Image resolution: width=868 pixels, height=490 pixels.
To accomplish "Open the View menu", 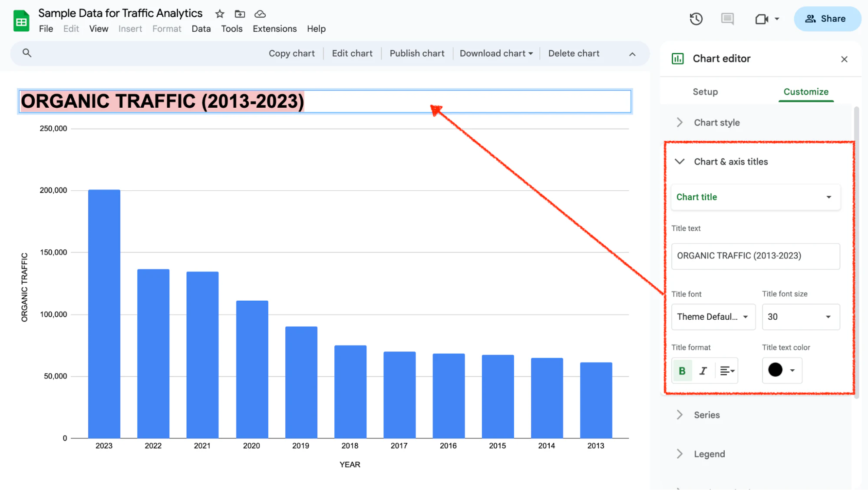I will tap(99, 29).
